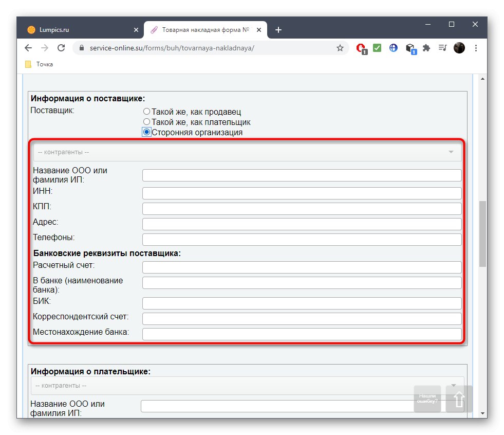
Task: Open the Chrome profile avatar
Action: [459, 48]
